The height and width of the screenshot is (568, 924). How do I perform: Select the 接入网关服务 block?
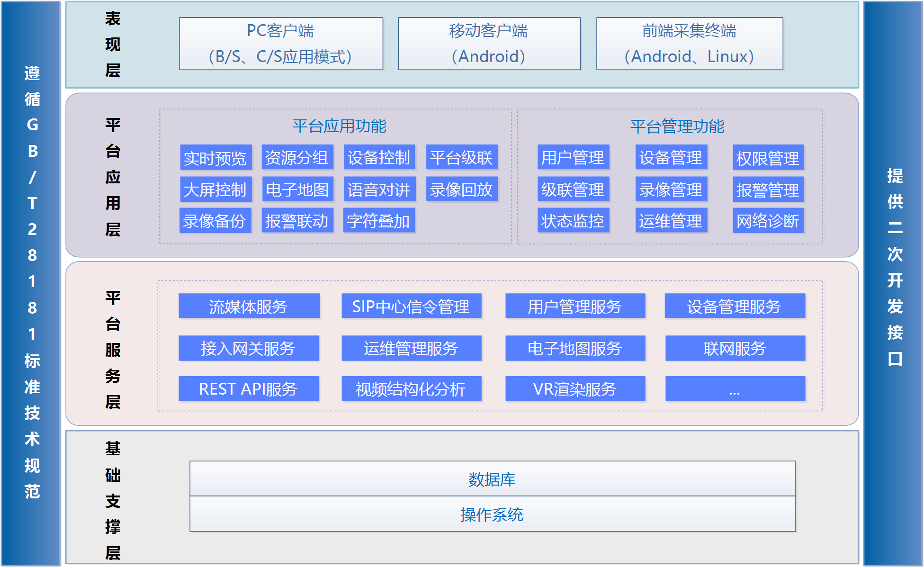point(249,348)
